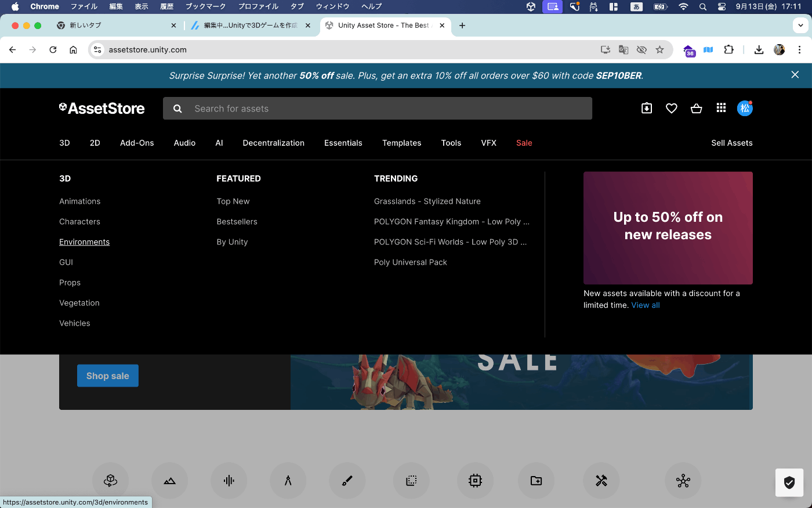The image size is (812, 508).
Task: Close the Unity Asset Store tab
Action: tap(442, 26)
